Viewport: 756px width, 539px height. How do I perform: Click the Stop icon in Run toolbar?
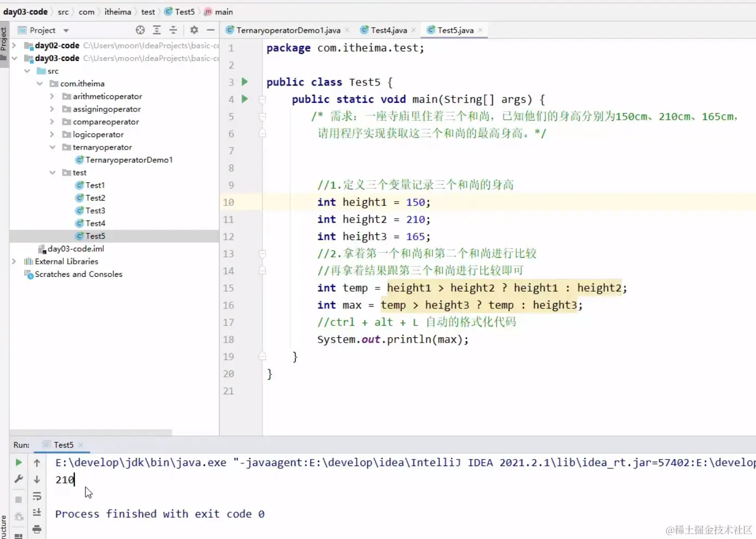pyautogui.click(x=18, y=499)
